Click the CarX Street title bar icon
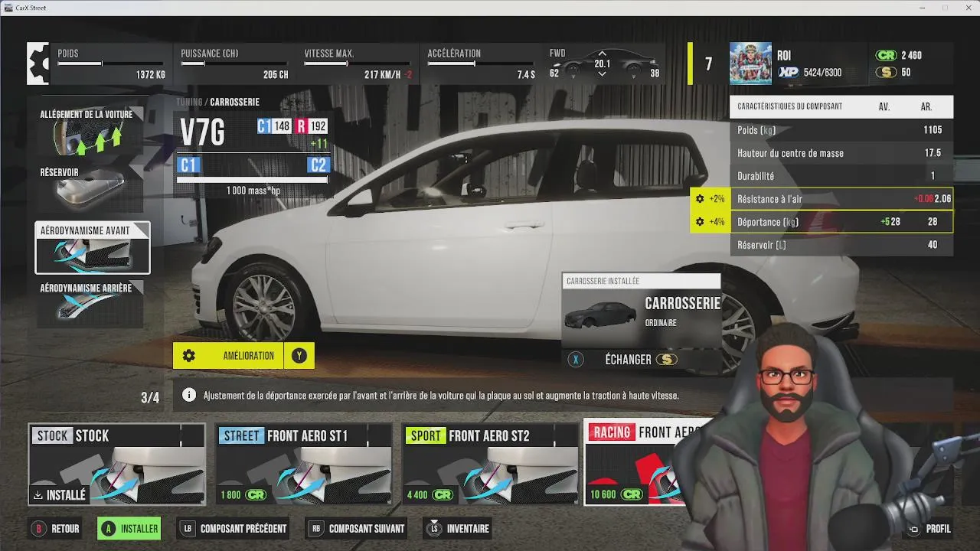This screenshot has width=980, height=551. (x=8, y=8)
